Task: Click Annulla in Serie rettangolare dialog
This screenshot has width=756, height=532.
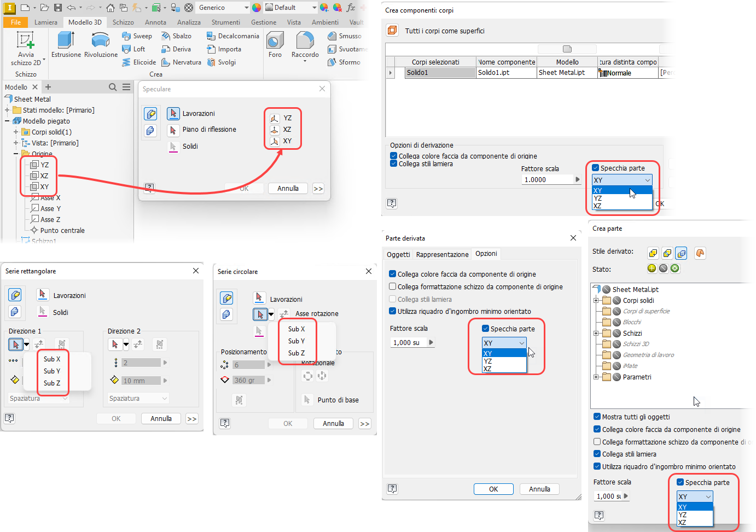Action: [x=161, y=419]
